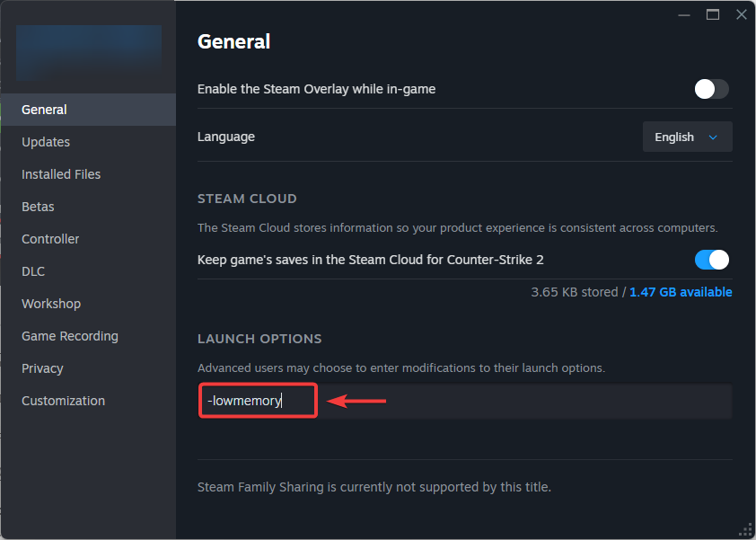Disable Steam Cloud saves for Counter-Strike 2
Screen dimensions: 756x540
(x=711, y=260)
